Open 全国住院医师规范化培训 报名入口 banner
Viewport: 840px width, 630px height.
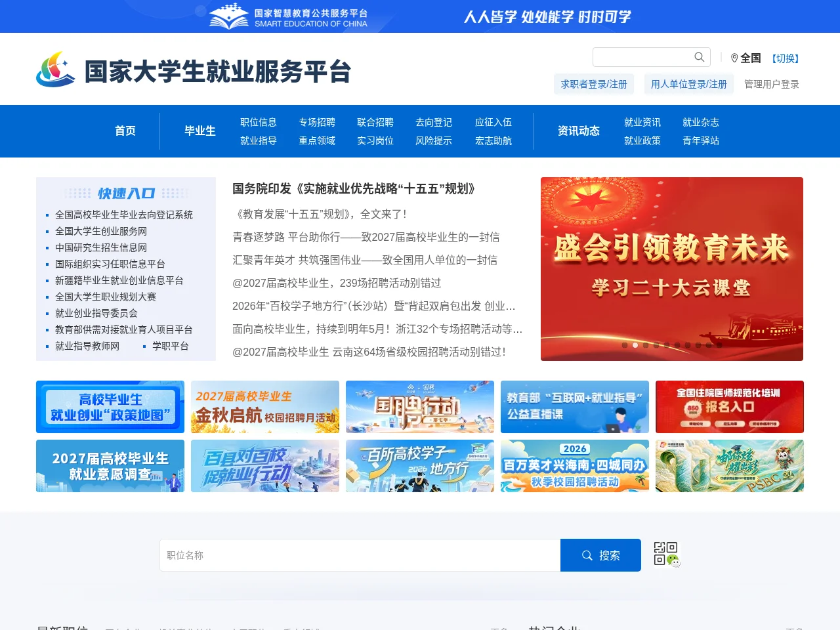[x=730, y=407]
